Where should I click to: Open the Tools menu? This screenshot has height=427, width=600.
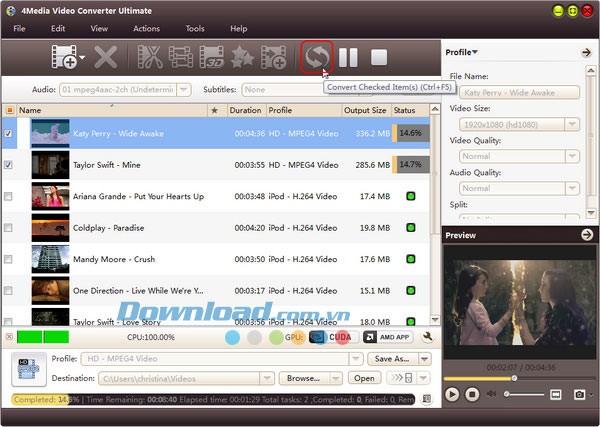195,29
